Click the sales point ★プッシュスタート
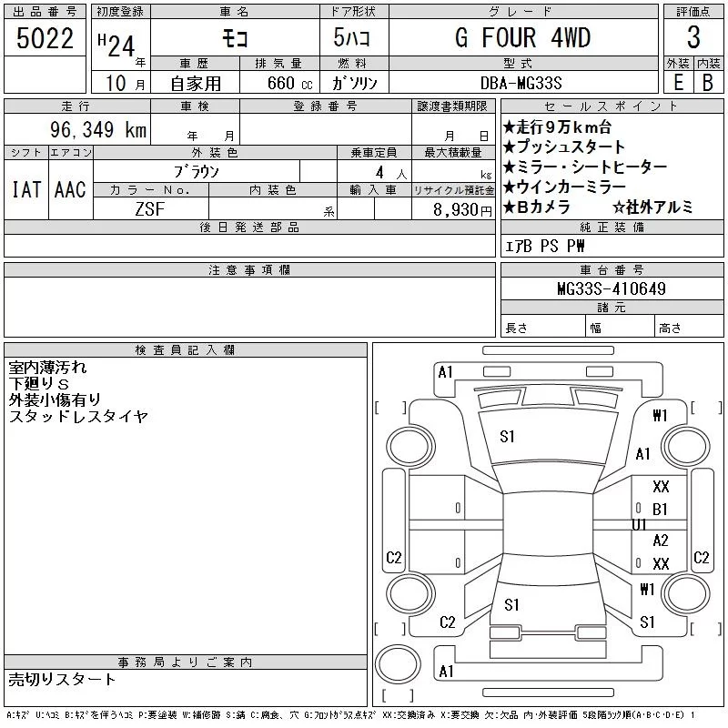This screenshot has width=728, height=728. click(x=564, y=147)
